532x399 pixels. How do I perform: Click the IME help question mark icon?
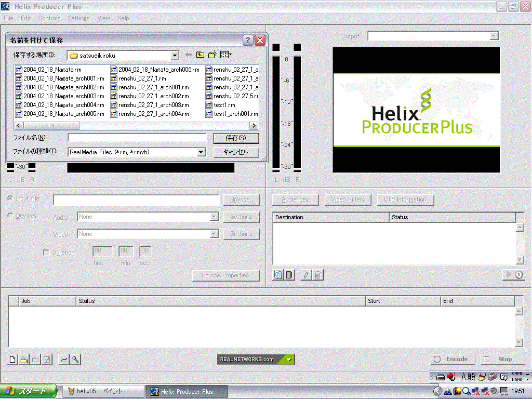(x=504, y=377)
